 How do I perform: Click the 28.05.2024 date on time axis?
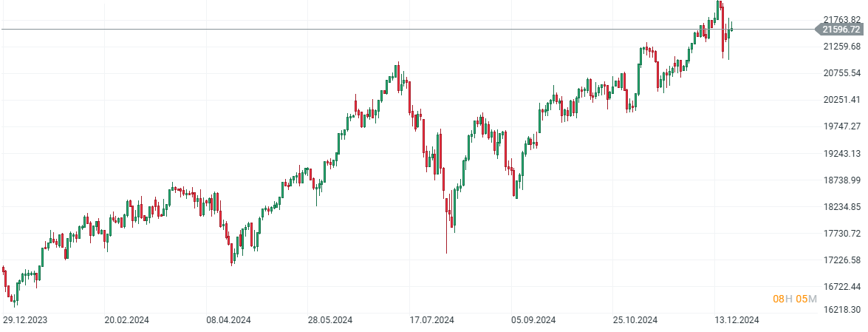(330, 320)
